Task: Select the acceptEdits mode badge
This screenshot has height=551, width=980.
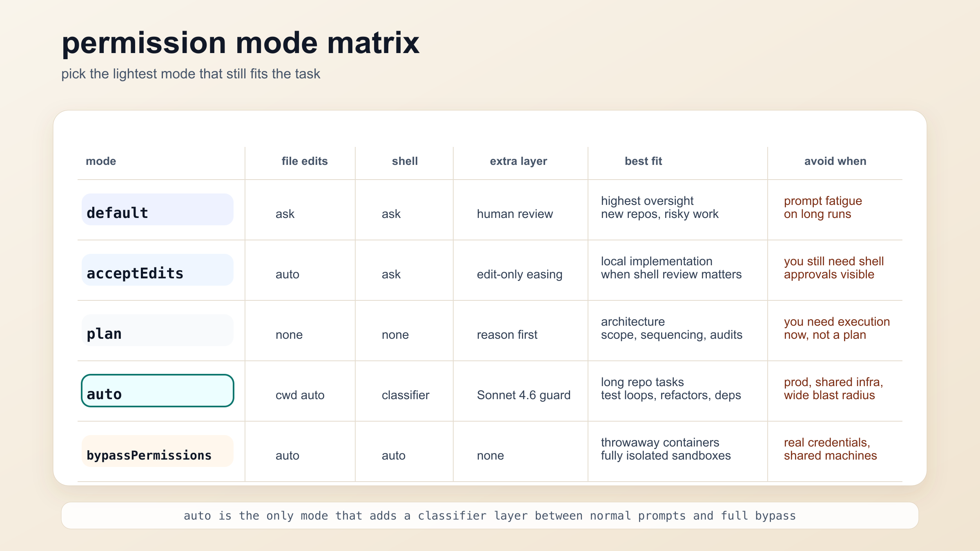Action: click(x=158, y=270)
